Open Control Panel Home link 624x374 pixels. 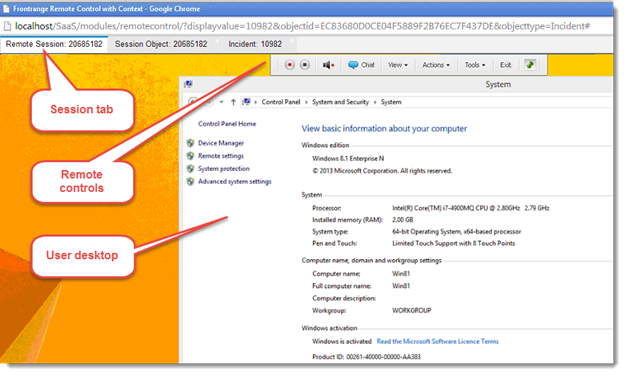pos(227,124)
